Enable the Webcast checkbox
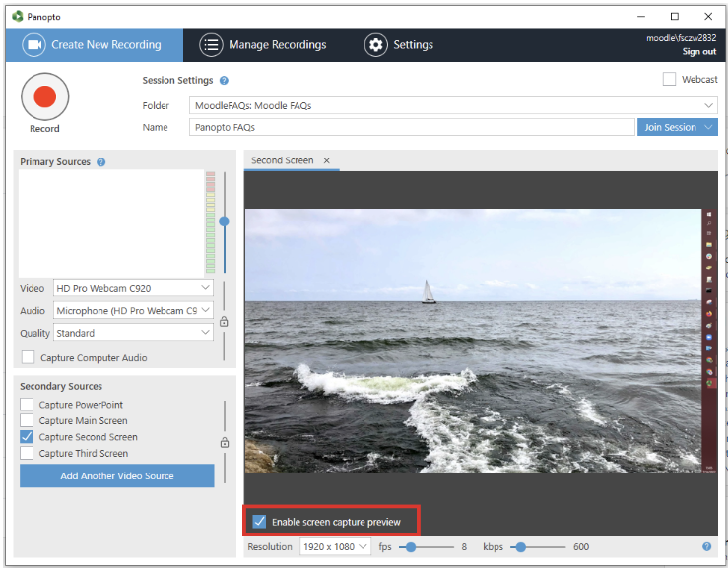This screenshot has width=728, height=568. 670,79
